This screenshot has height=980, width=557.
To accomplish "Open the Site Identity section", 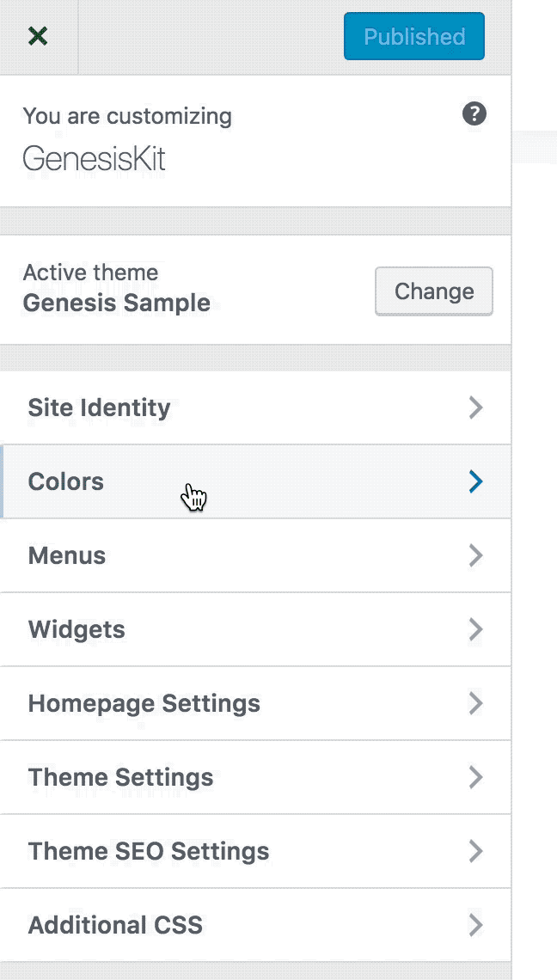I will (100, 407).
